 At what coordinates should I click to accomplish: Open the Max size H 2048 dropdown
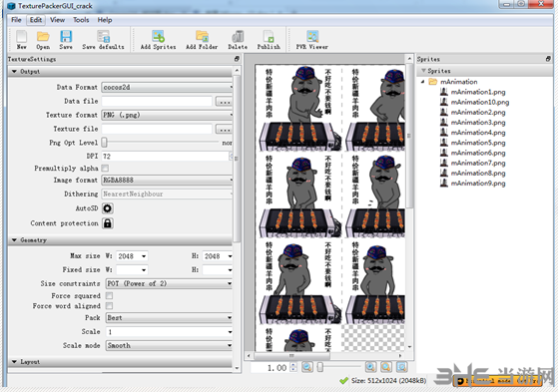218,256
